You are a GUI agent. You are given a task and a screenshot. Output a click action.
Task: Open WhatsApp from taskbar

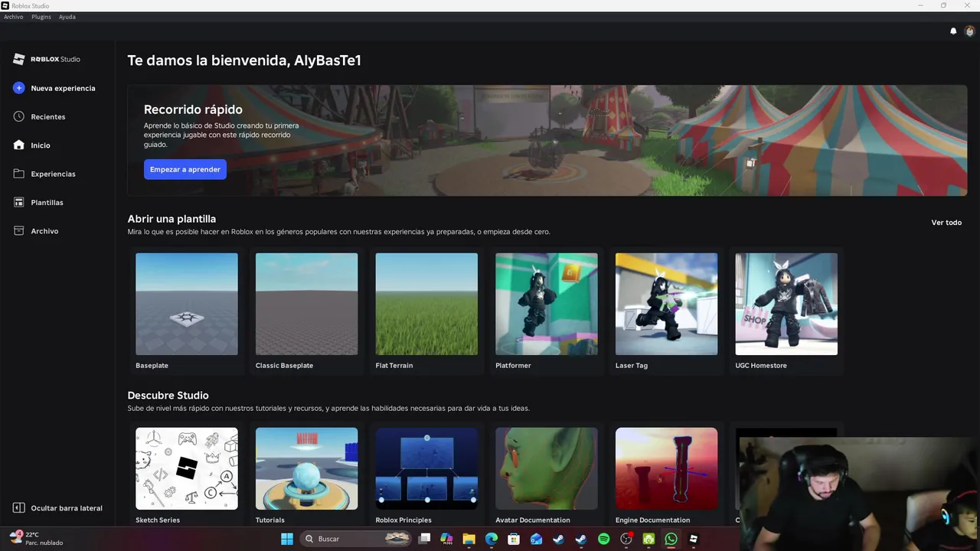[x=671, y=539]
